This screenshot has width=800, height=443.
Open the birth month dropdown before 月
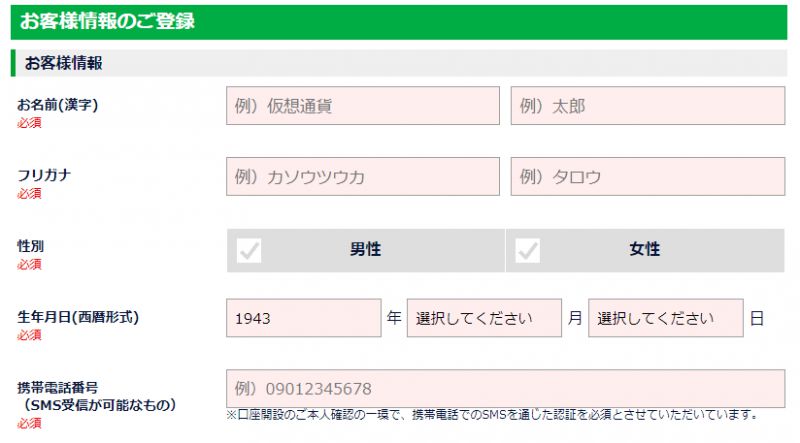click(x=484, y=318)
